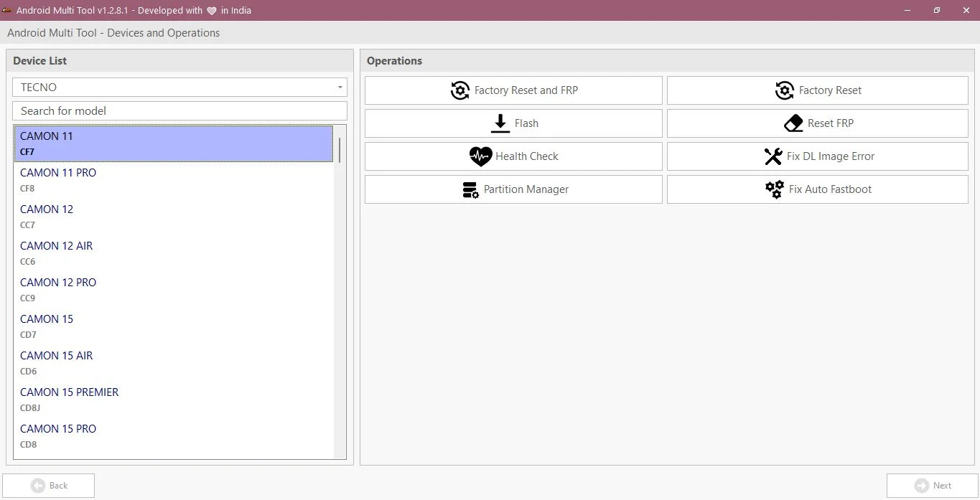Click the Fix Auto Fastboot gears icon
Screen dimensions: 980x500
click(775, 189)
